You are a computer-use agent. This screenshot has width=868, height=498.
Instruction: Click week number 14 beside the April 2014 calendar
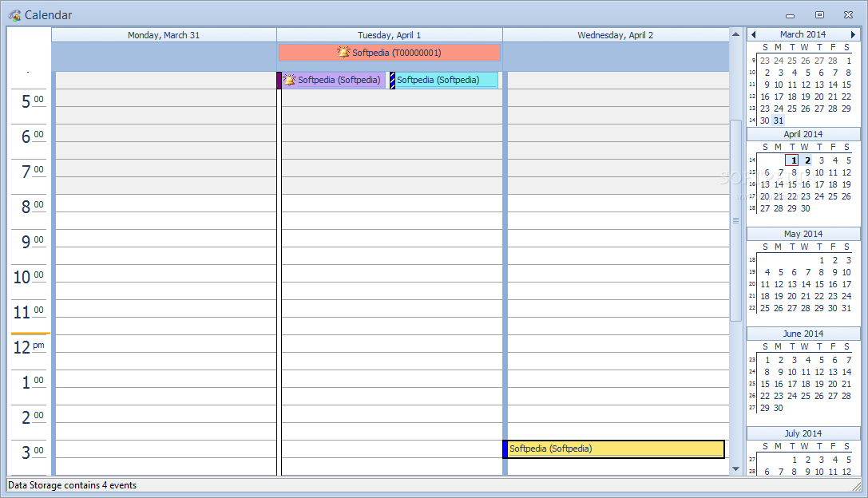[751, 160]
